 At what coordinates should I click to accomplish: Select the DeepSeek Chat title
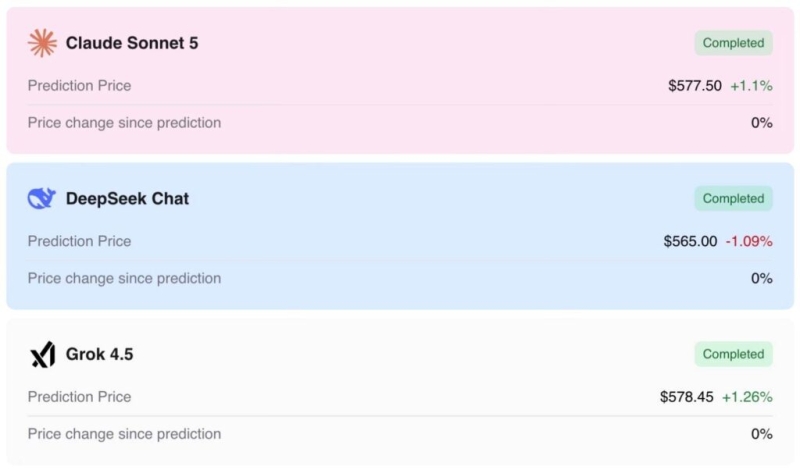pos(127,199)
